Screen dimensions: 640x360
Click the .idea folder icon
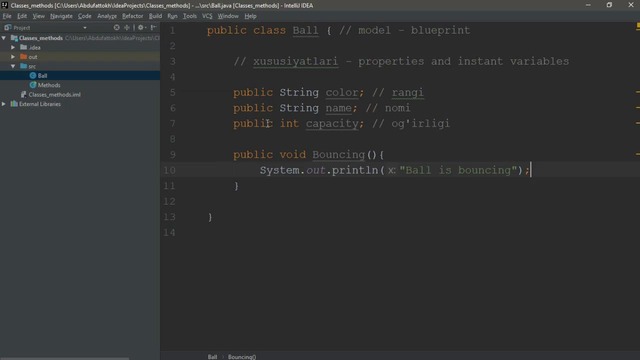click(24, 47)
